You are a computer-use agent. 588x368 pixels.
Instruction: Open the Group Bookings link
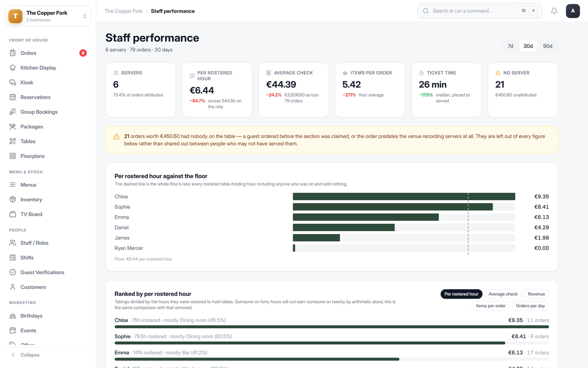click(48, 112)
